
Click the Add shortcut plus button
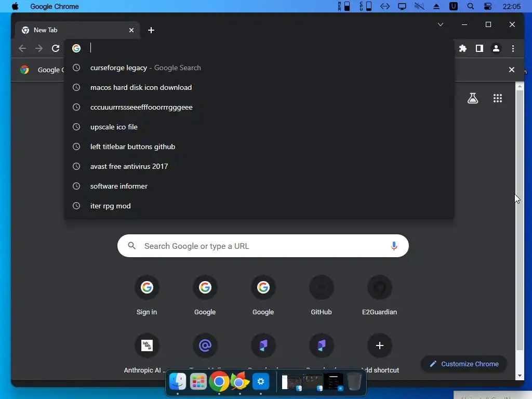pos(380,345)
